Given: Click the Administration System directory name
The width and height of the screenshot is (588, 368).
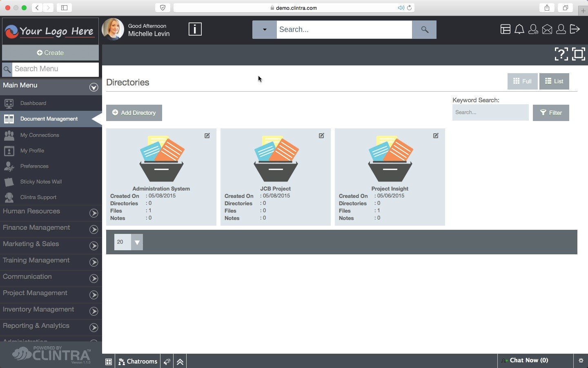Looking at the screenshot, I should [161, 188].
